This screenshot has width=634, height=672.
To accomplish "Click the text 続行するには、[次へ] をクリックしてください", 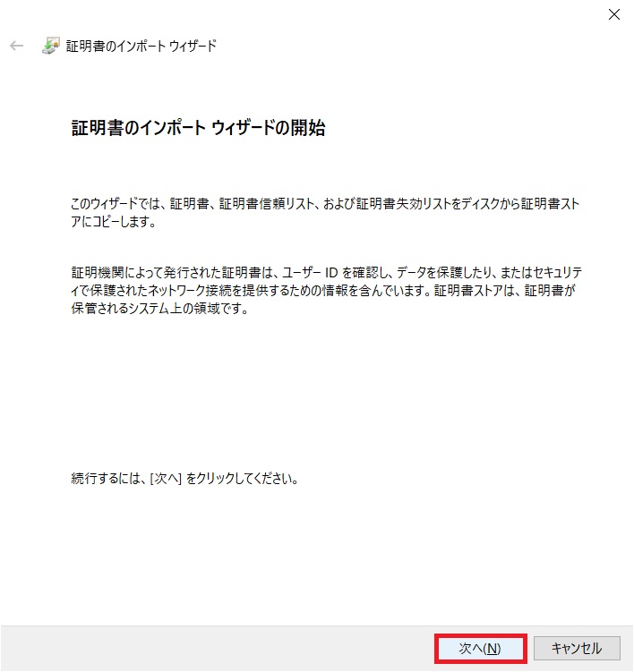I will pos(184,479).
